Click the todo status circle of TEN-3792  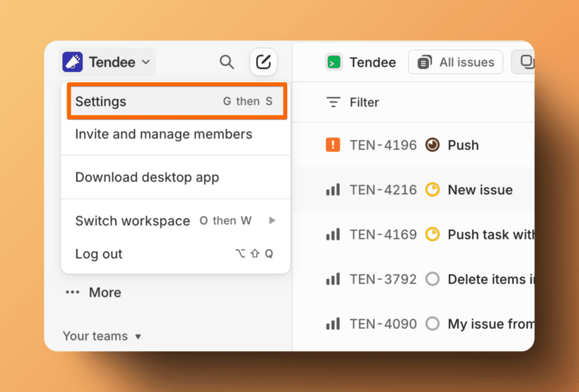pyautogui.click(x=433, y=279)
